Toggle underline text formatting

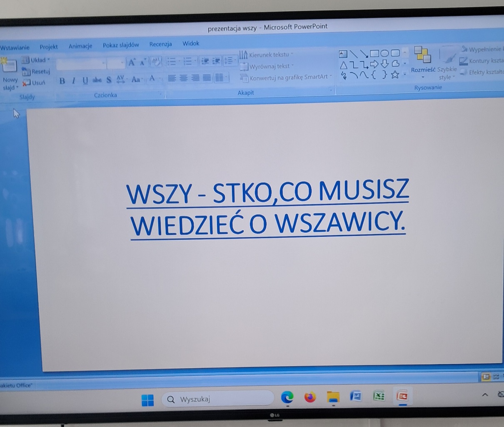[x=85, y=80]
